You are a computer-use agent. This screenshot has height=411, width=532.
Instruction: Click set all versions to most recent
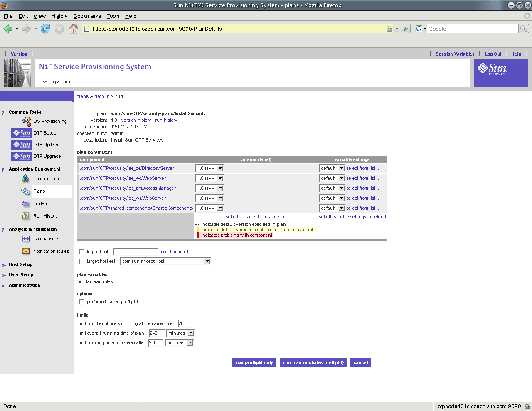coord(256,217)
